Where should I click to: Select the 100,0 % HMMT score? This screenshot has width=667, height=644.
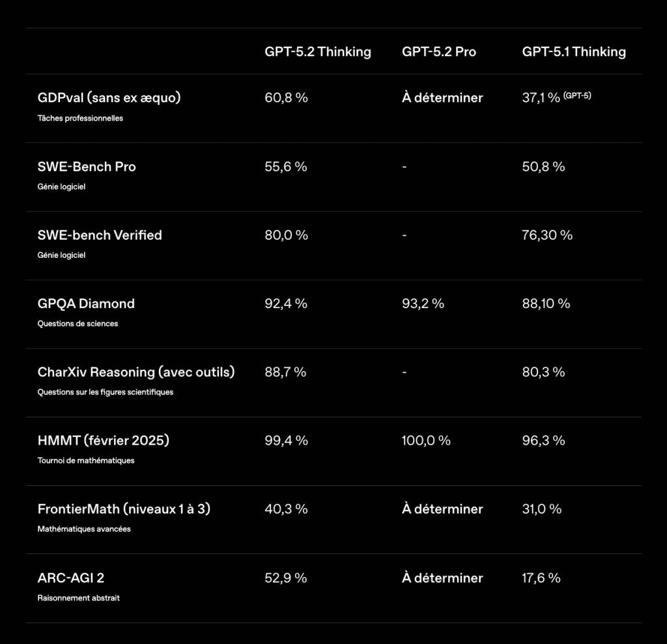pos(426,440)
